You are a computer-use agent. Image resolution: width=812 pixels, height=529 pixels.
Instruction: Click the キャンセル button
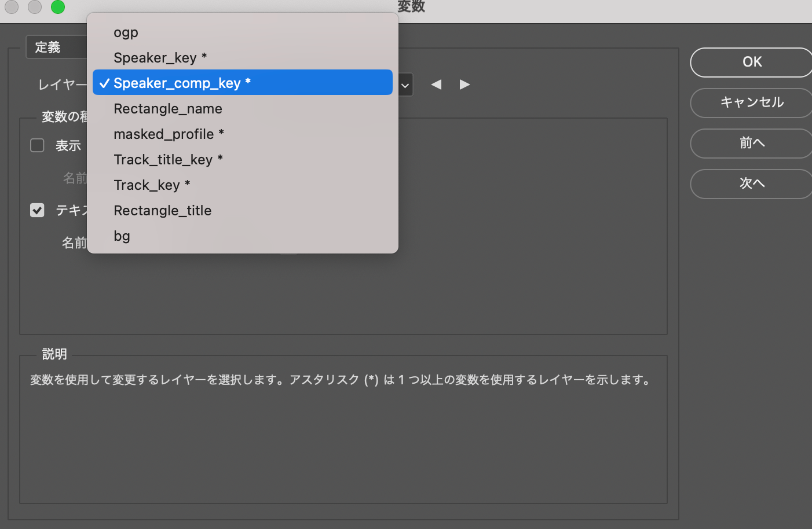click(x=752, y=102)
